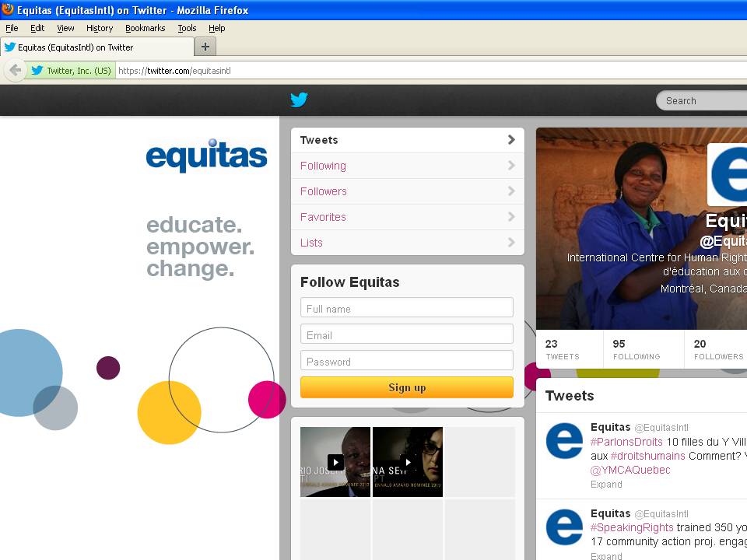Click the Equitas profile logo on header photo
Screen dimensions: 747x560
click(x=728, y=174)
